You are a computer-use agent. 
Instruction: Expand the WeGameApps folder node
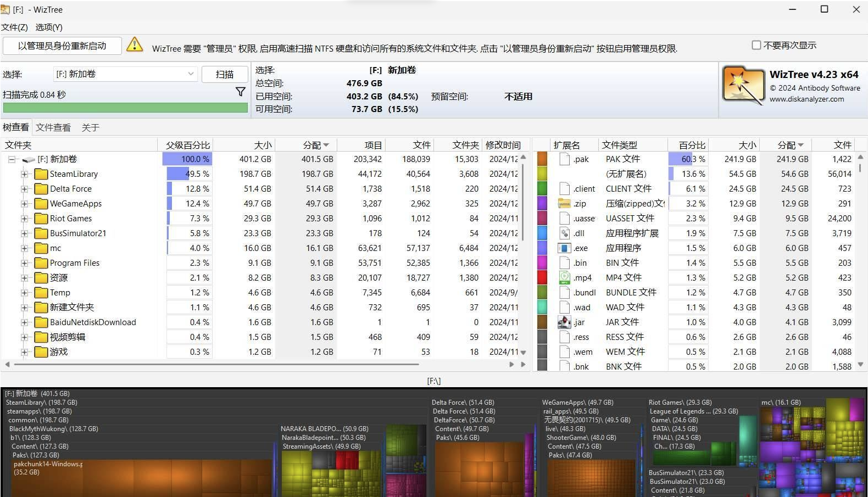(x=24, y=204)
